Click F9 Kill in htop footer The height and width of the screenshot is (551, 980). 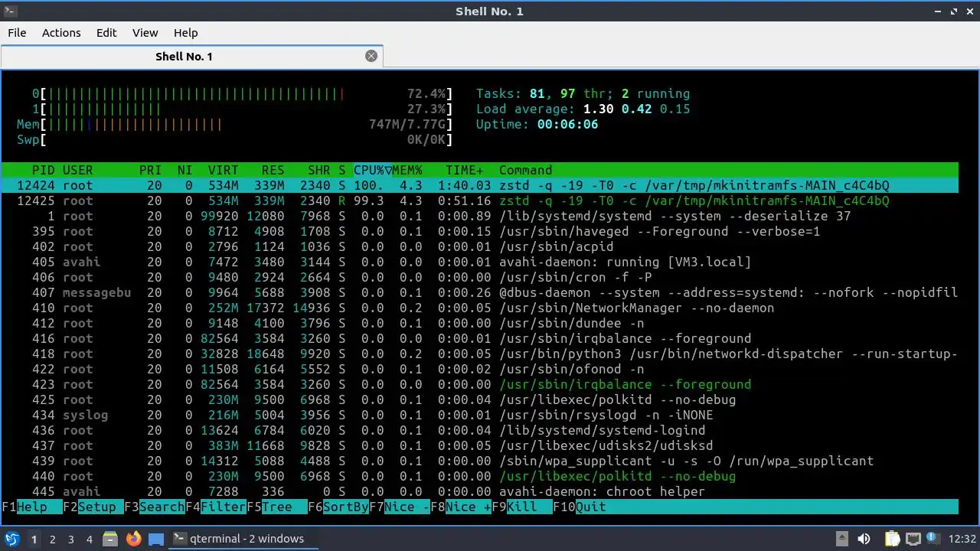pos(522,507)
